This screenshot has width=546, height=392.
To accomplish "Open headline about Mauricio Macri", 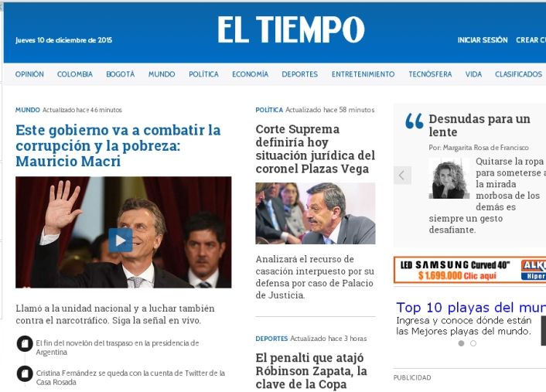I will point(118,145).
